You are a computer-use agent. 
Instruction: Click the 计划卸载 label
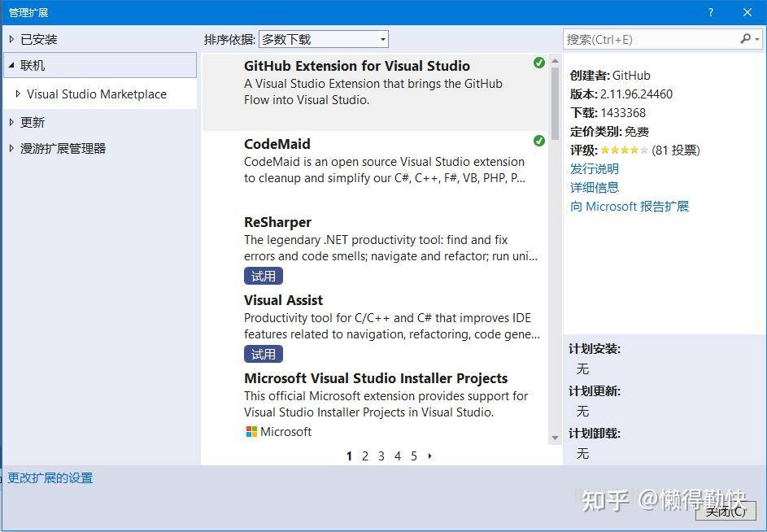pyautogui.click(x=595, y=433)
